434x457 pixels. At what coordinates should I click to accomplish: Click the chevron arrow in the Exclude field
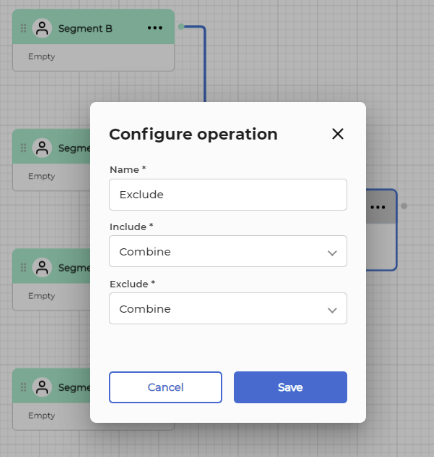pyautogui.click(x=332, y=310)
